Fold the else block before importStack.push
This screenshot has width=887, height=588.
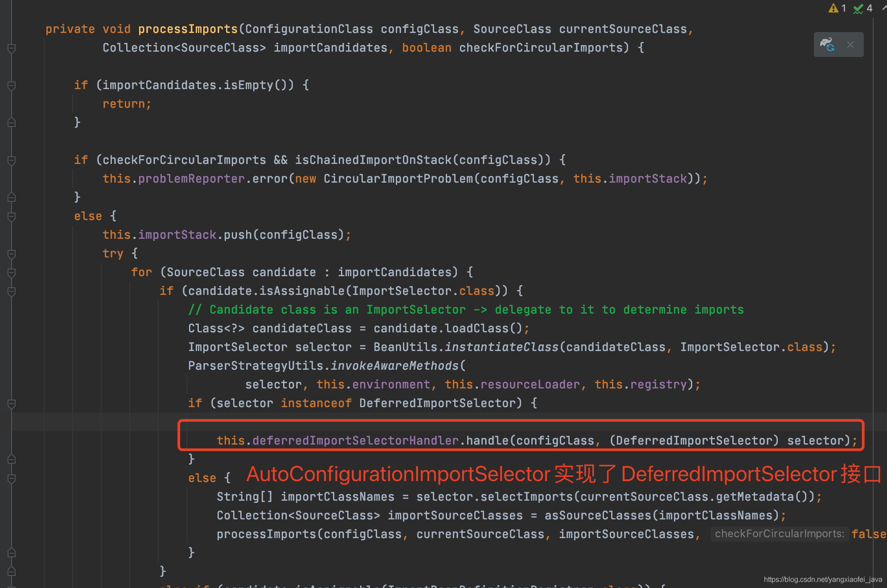[12, 216]
